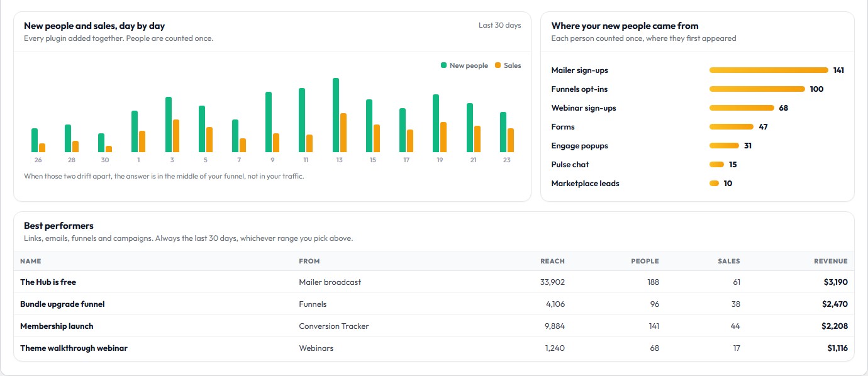Image resolution: width=868 pixels, height=376 pixels.
Task: Click the New people and sales heading
Action: click(94, 26)
